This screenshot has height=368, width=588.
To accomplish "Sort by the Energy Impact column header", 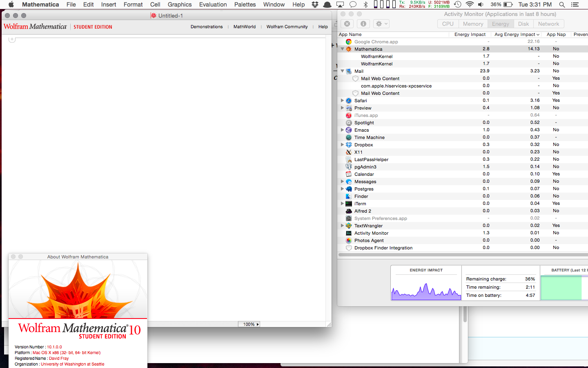I will 470,34.
